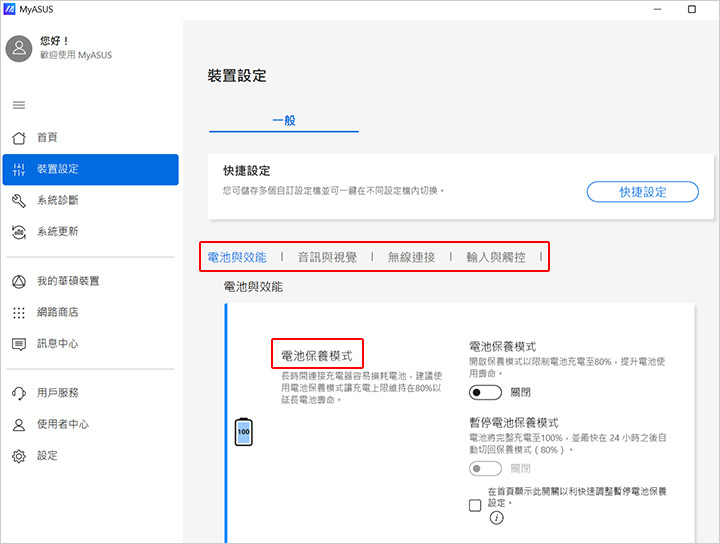Toggle the 暫停電池保養模式 switch
The image size is (720, 544).
[485, 469]
